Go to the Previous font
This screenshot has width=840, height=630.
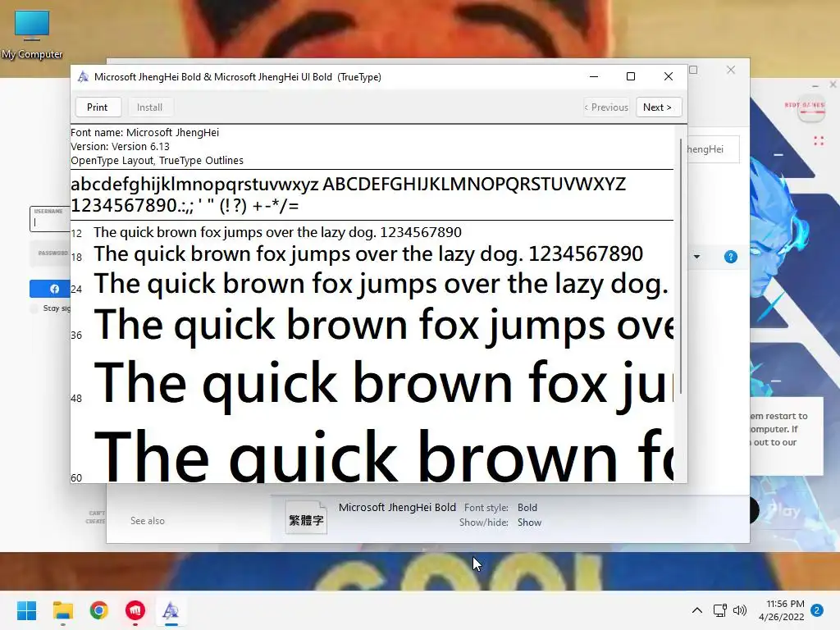point(606,107)
